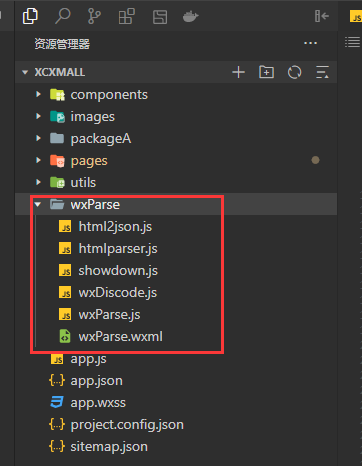Image resolution: width=362 pixels, height=466 pixels.
Task: Select the wxParse folder name
Action: coord(95,204)
